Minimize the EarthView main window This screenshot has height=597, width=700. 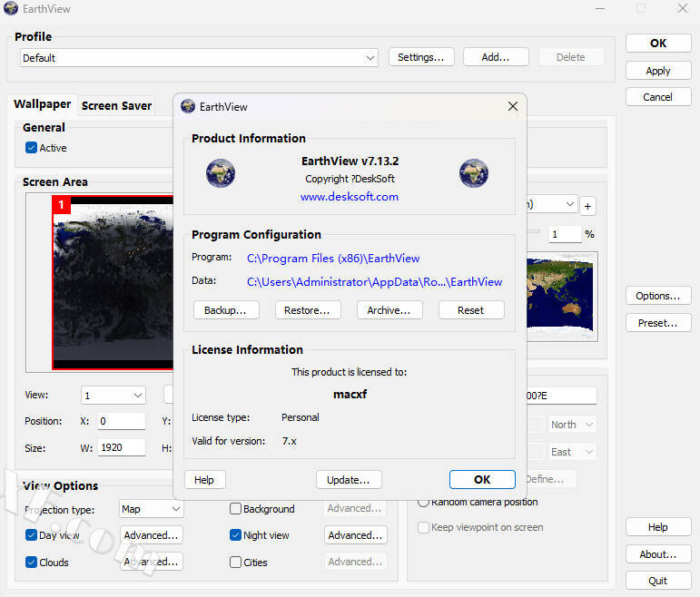(x=600, y=8)
